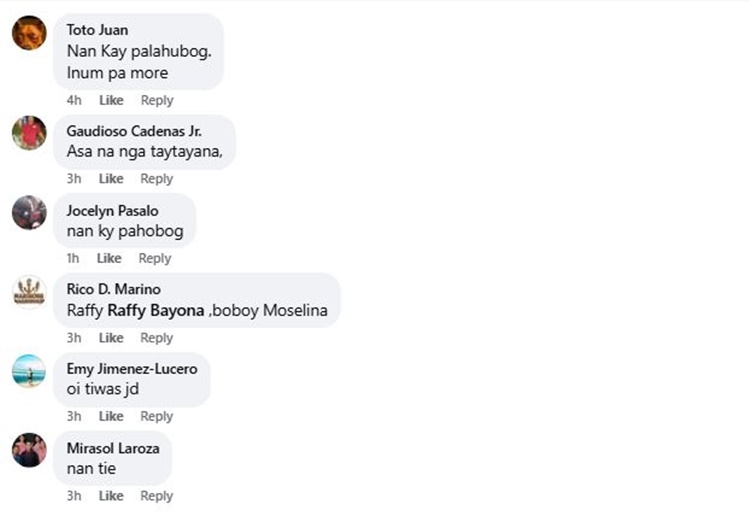Viewport: 750px width, 521px height.
Task: Open Toto Juan's name link
Action: pos(98,30)
